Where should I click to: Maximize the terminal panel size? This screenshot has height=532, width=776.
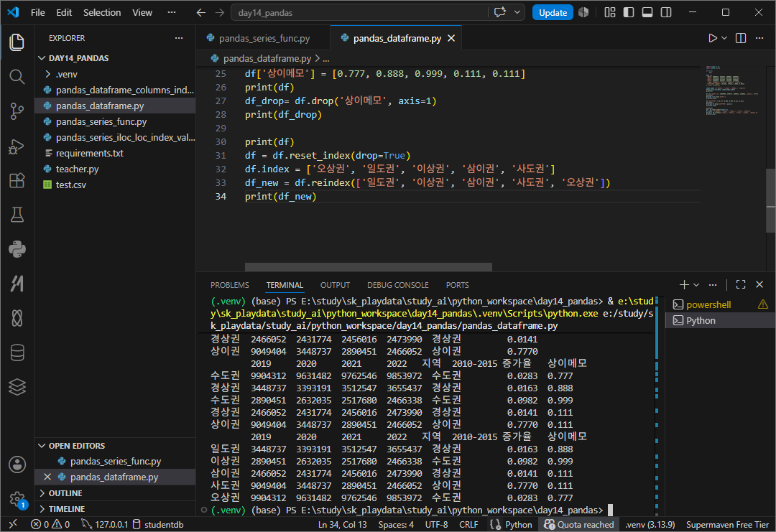click(x=740, y=284)
